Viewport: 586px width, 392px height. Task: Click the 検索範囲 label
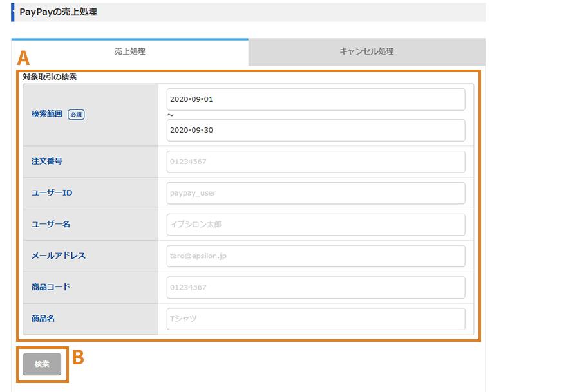tap(47, 114)
